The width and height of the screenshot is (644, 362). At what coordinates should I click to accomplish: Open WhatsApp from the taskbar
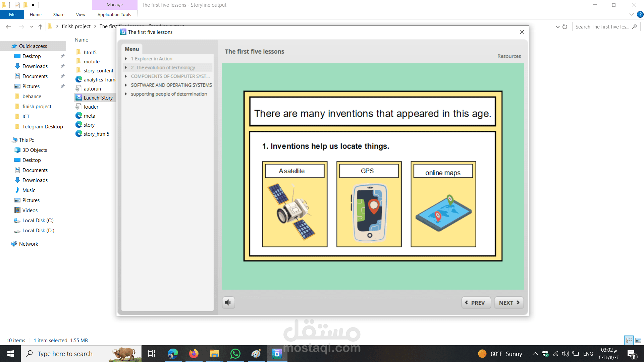(235, 354)
